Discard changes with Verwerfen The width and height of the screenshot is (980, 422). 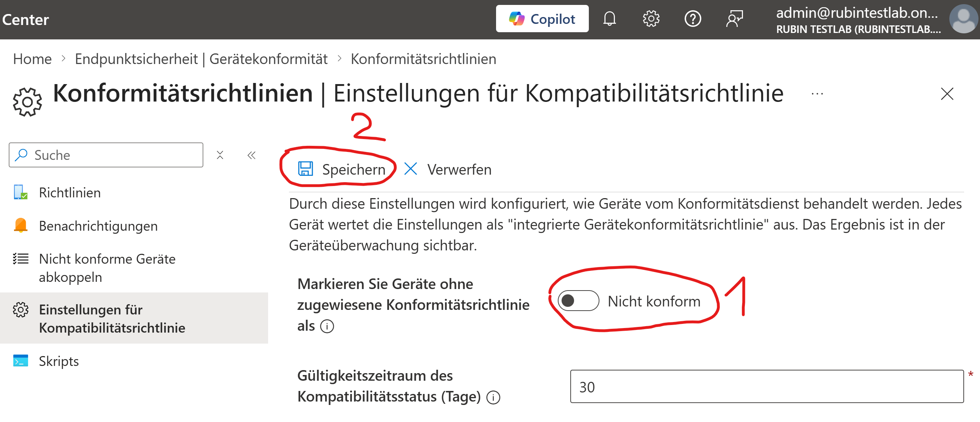tap(448, 169)
